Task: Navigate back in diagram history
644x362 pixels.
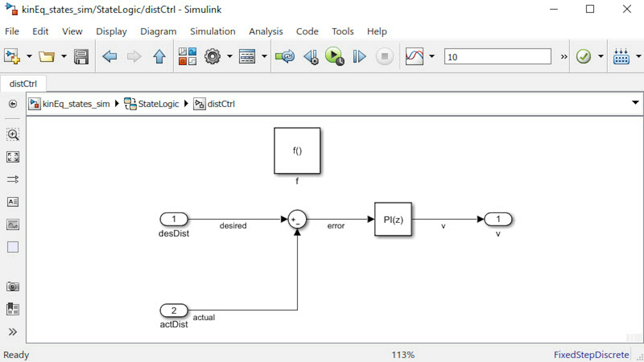Action: point(109,56)
